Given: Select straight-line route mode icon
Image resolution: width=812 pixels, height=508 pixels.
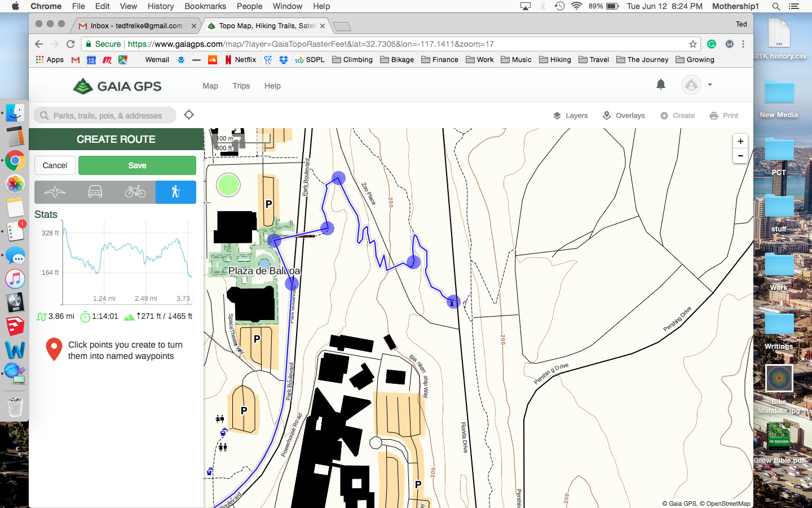Looking at the screenshot, I should (x=55, y=192).
